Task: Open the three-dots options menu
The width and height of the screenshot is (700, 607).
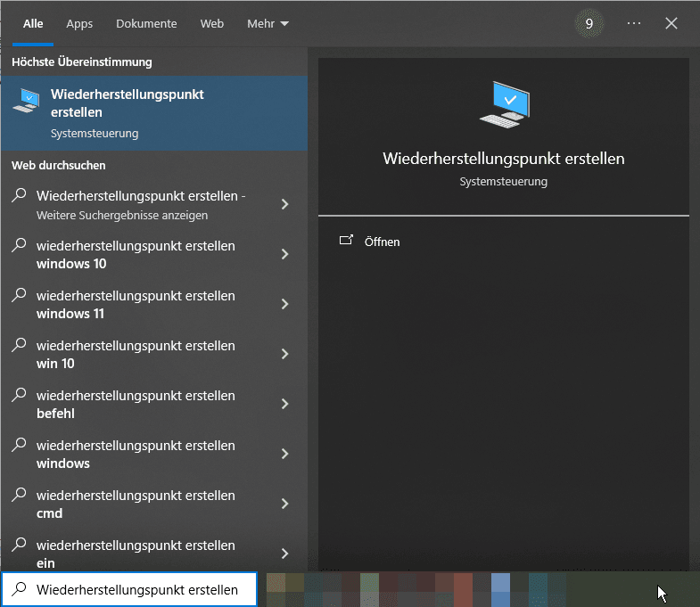Action: (633, 23)
